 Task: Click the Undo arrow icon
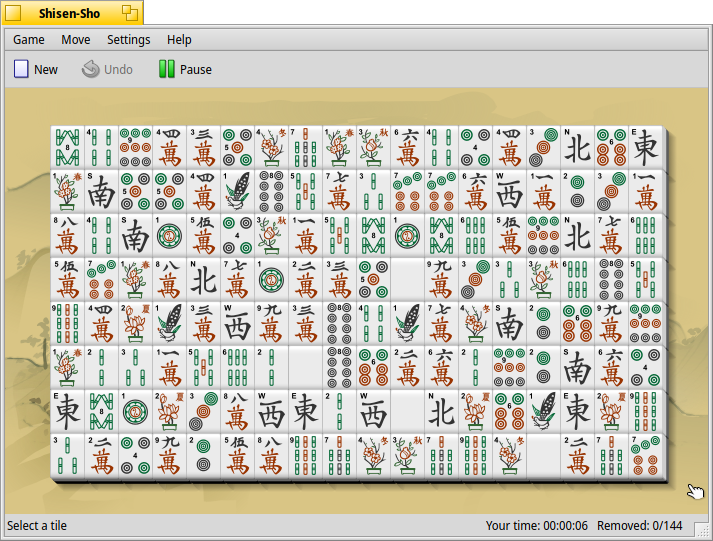(x=90, y=70)
